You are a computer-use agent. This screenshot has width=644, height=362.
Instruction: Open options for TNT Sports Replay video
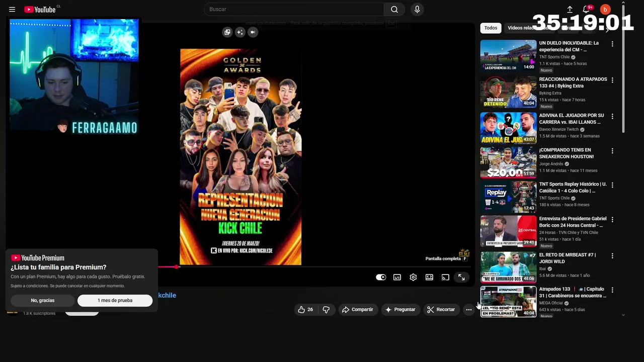612,185
